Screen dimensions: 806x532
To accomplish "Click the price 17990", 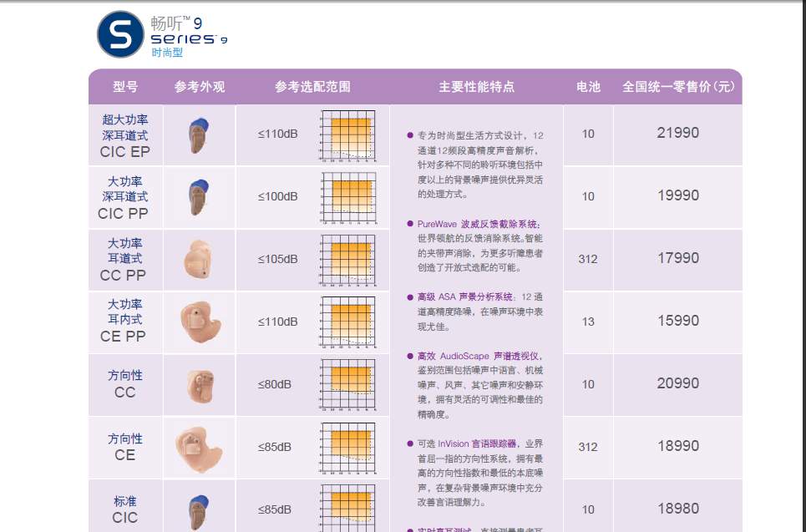I will pyautogui.click(x=678, y=258).
